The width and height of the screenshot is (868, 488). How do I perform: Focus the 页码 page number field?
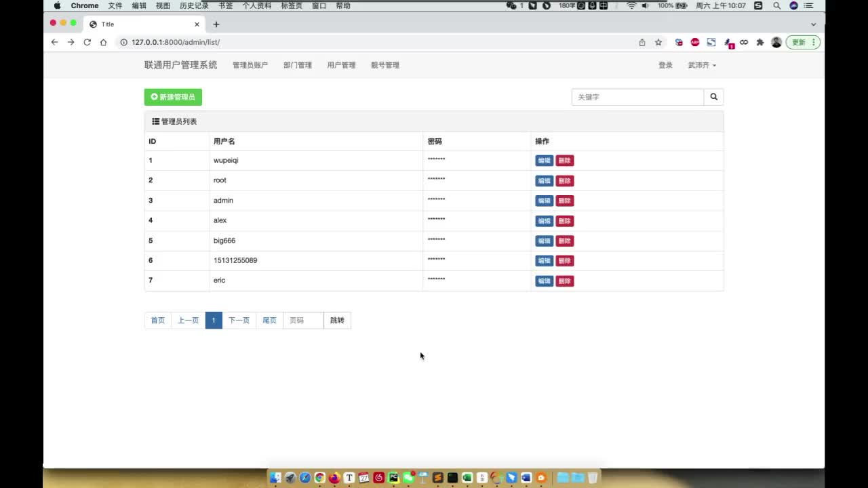point(303,321)
